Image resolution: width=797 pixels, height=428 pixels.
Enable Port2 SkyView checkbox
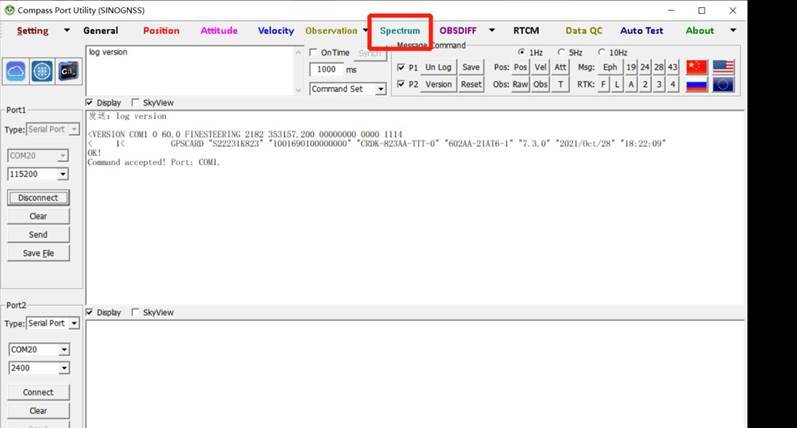135,312
